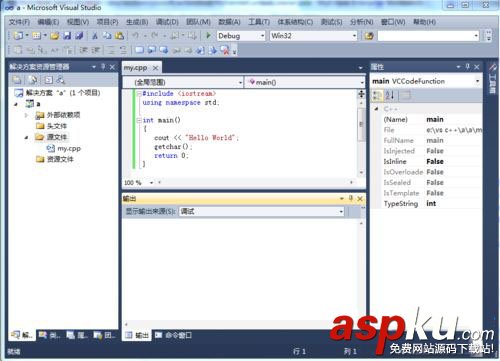Open the vertical toolbox tab at right edge
500x361 pixels.
[492, 78]
